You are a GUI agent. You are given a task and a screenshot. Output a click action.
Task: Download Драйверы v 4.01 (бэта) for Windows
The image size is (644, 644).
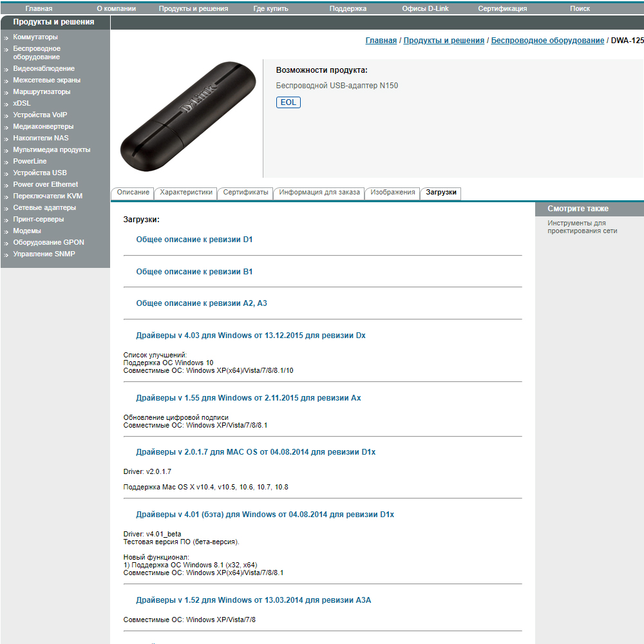[265, 515]
